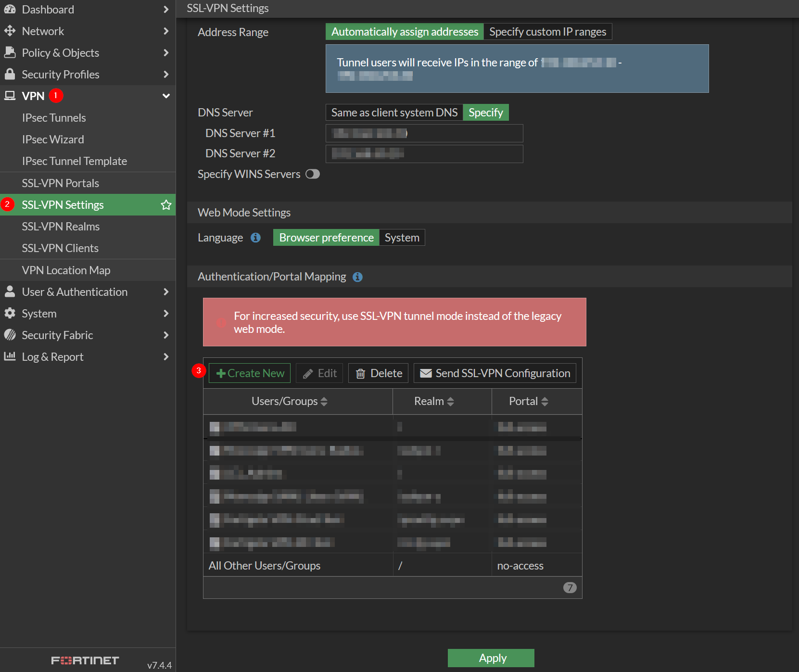Select Specify custom IP ranges option
The height and width of the screenshot is (672, 799).
click(547, 32)
